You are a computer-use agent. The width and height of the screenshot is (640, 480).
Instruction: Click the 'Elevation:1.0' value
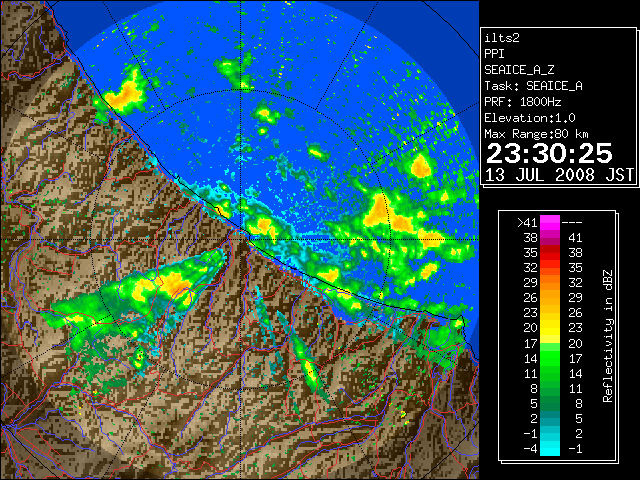click(x=530, y=118)
